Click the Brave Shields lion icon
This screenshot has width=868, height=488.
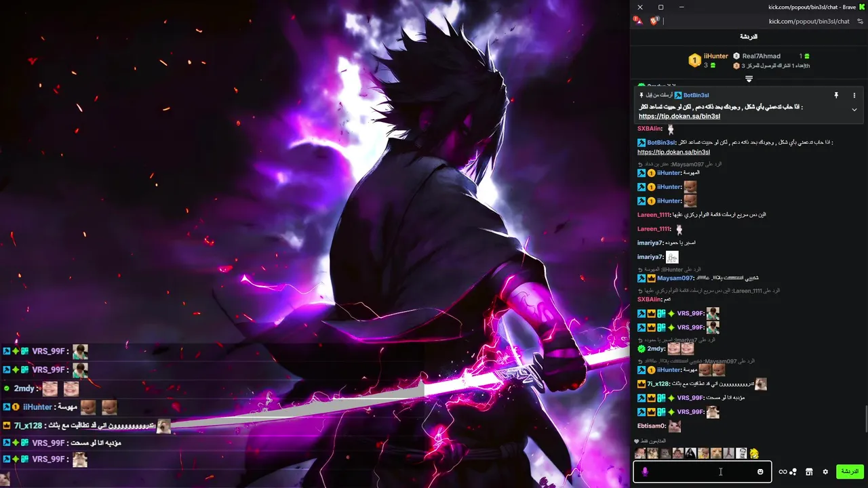(654, 21)
